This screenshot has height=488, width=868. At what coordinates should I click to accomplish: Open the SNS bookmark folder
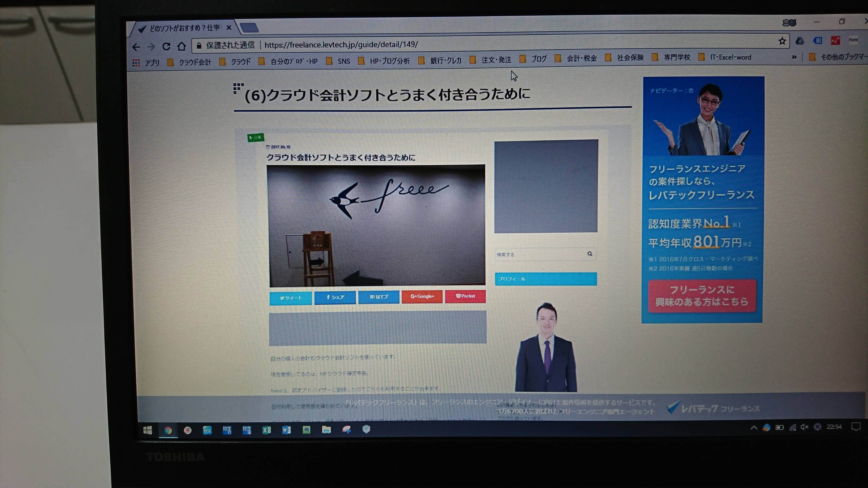tap(338, 61)
